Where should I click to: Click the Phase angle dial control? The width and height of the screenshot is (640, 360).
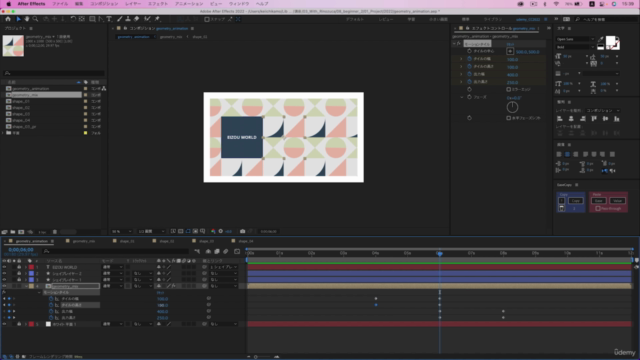click(x=512, y=107)
